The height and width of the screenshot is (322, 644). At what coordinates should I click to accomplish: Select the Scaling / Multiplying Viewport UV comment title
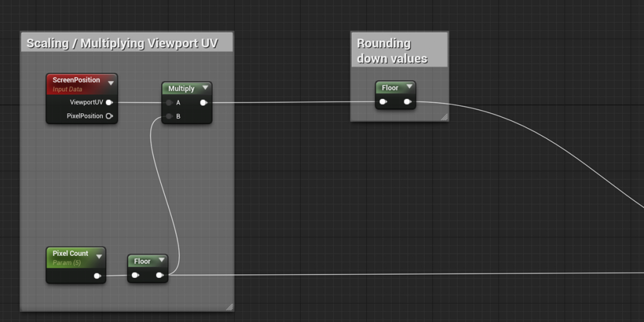pos(121,43)
